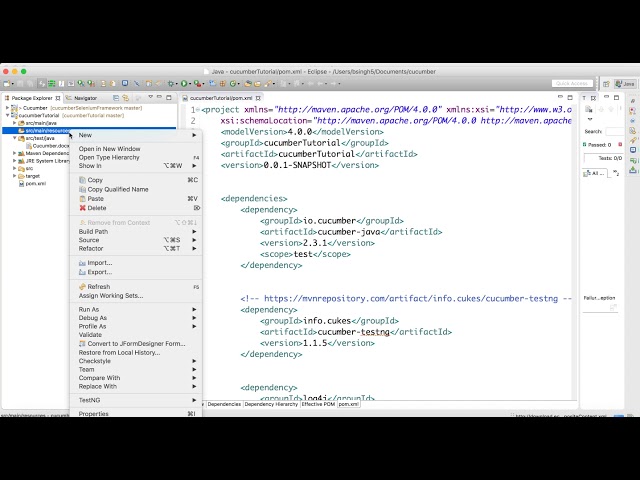Close the cucumberTutorial/pom.xml editor tab
Image resolution: width=640 pixels, height=480 pixels.
coord(258,98)
